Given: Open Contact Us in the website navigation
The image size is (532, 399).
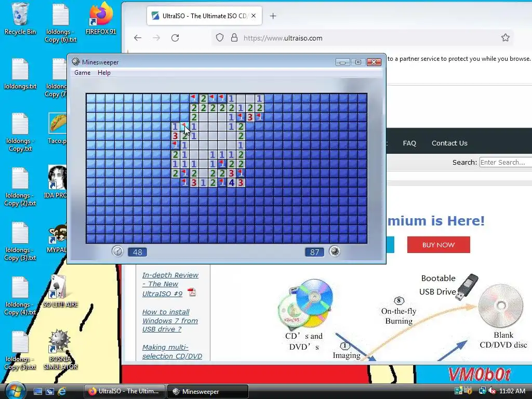Looking at the screenshot, I should click(x=449, y=143).
